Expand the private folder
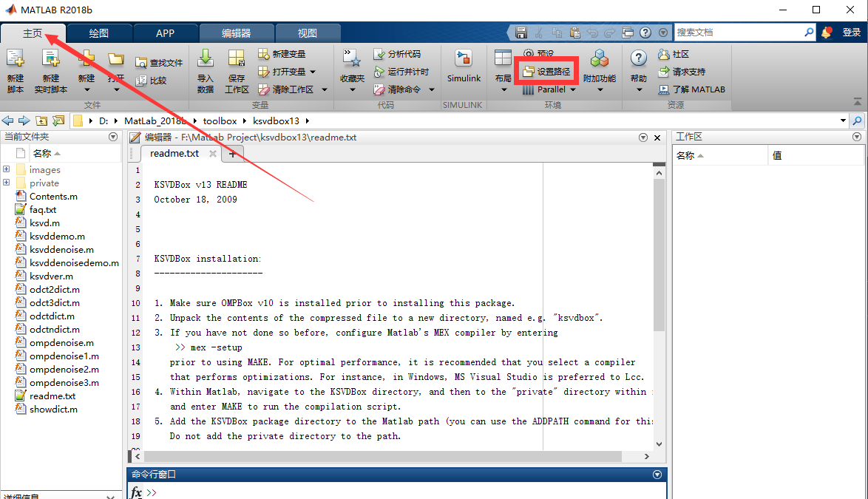 pyautogui.click(x=7, y=183)
